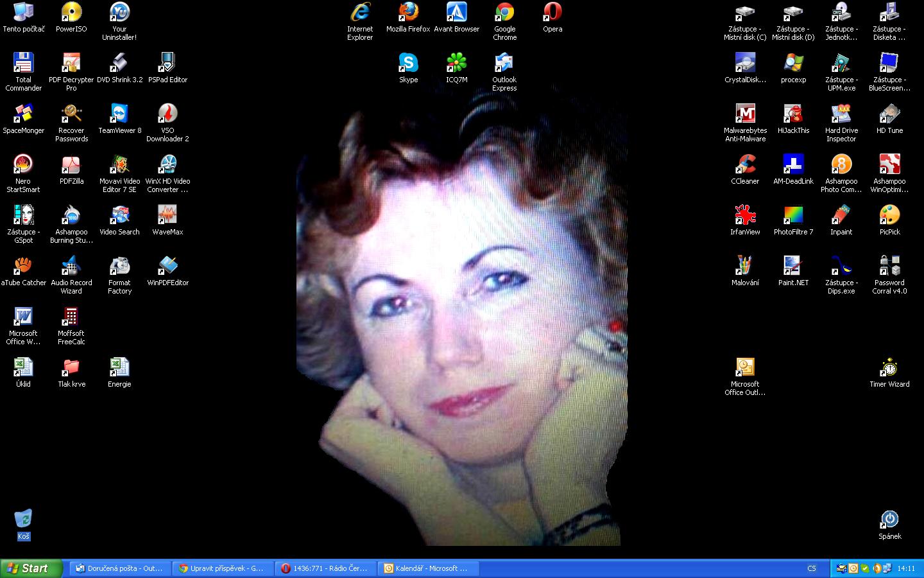Select the Opera browser icon
The height and width of the screenshot is (578, 924).
552,13
